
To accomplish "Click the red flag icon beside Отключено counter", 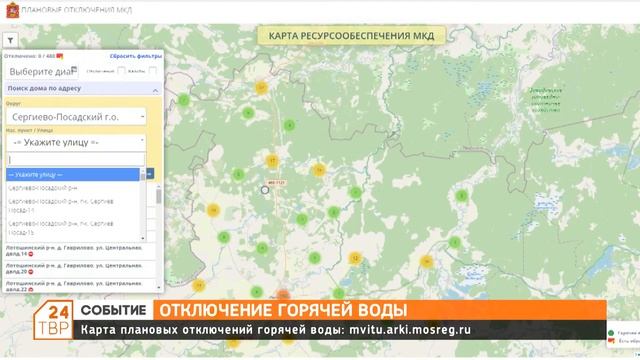I will pos(60,56).
